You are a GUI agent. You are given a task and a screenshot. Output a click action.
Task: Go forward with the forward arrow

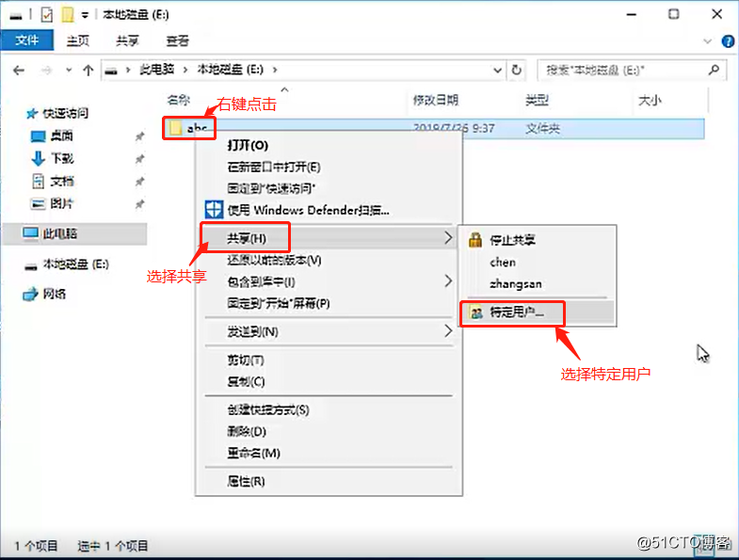pyautogui.click(x=46, y=71)
